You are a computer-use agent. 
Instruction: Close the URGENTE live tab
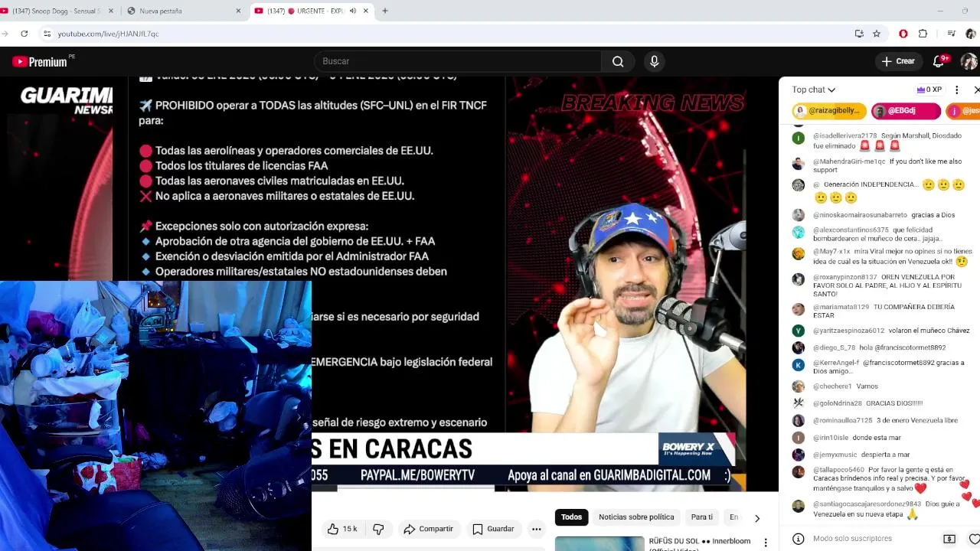tap(366, 11)
